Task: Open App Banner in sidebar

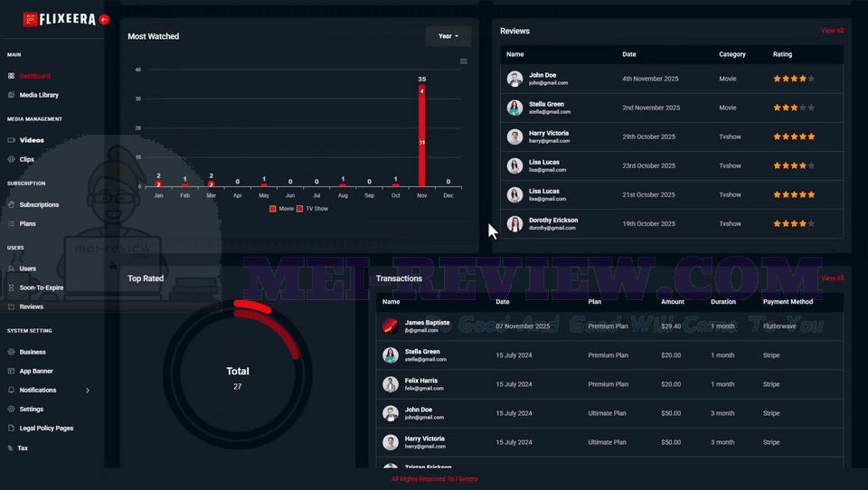Action: click(x=36, y=371)
